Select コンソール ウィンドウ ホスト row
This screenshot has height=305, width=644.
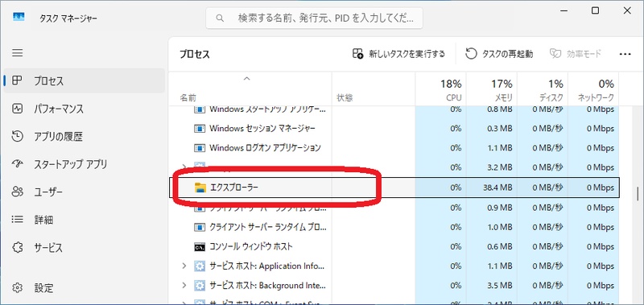394,247
